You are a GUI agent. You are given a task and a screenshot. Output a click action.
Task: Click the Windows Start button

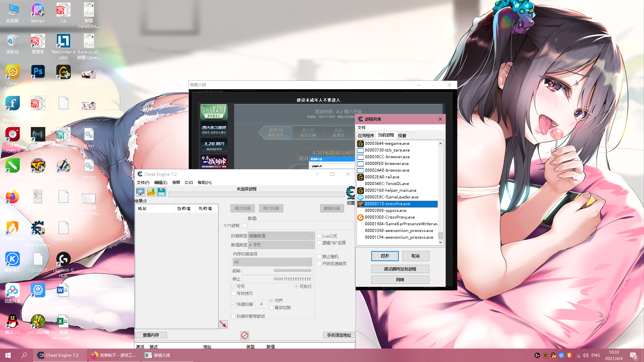(8, 355)
